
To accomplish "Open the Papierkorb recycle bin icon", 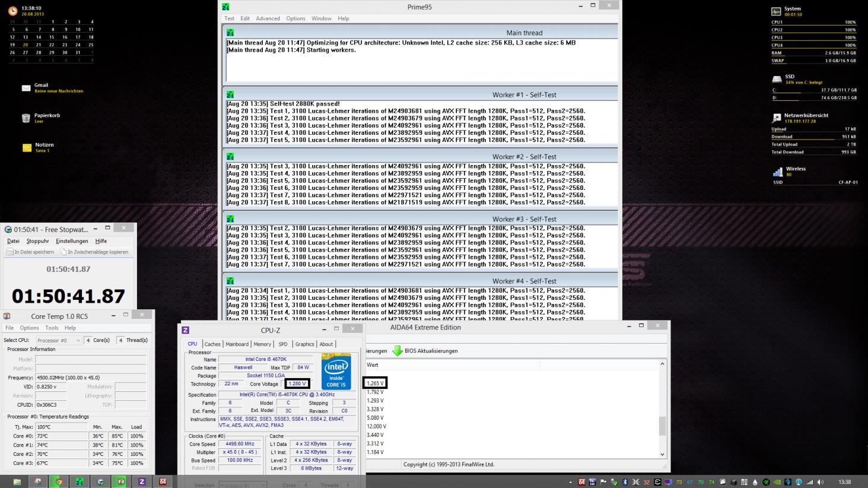I will 26,118.
